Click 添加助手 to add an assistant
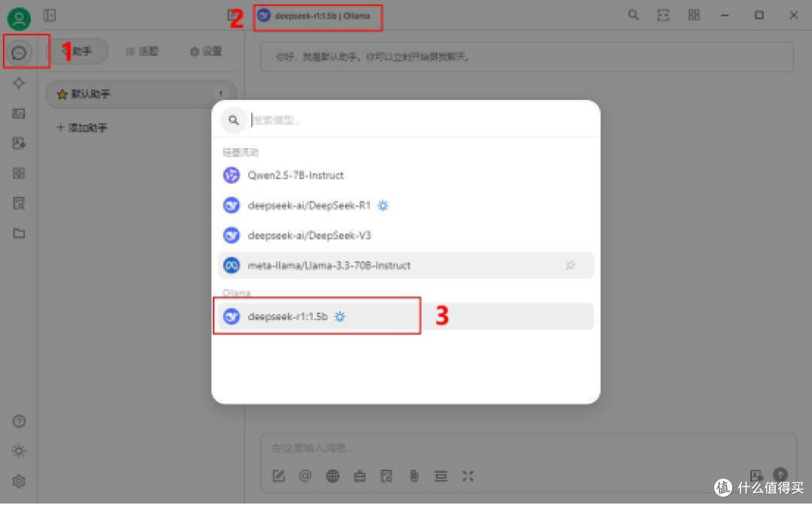This screenshot has width=812, height=505. coord(82,128)
